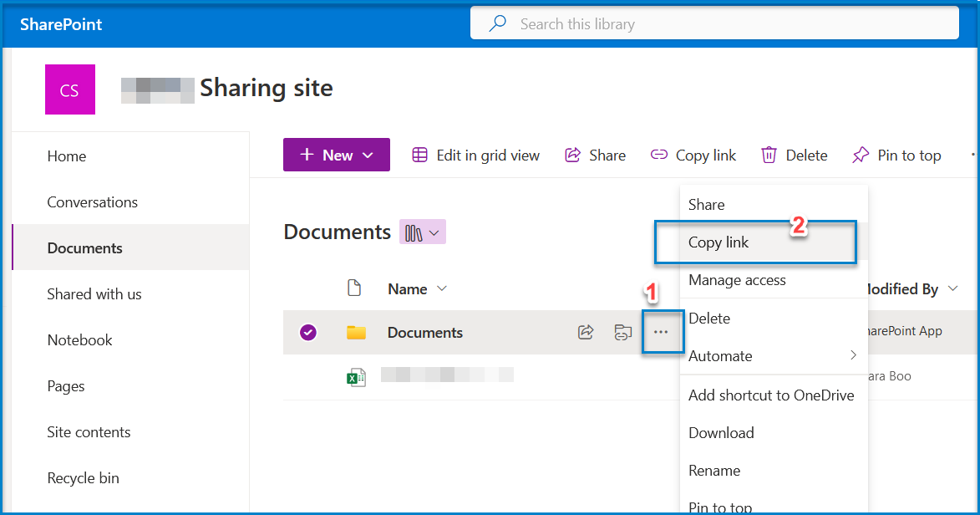Click the ellipsis menu on the Documents row
The width and height of the screenshot is (980, 515).
coord(662,332)
